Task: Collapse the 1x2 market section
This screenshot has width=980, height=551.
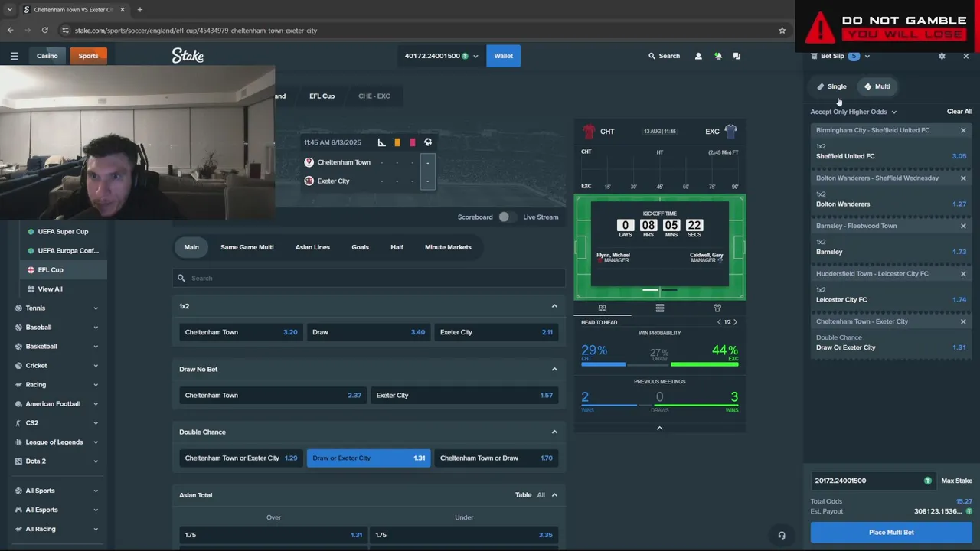Action: coord(554,306)
